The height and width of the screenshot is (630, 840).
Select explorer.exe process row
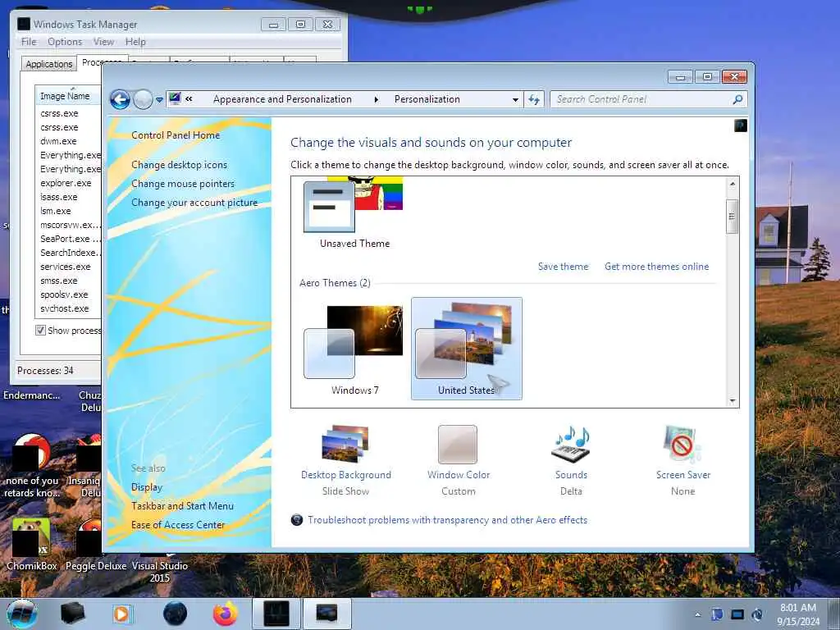66,183
